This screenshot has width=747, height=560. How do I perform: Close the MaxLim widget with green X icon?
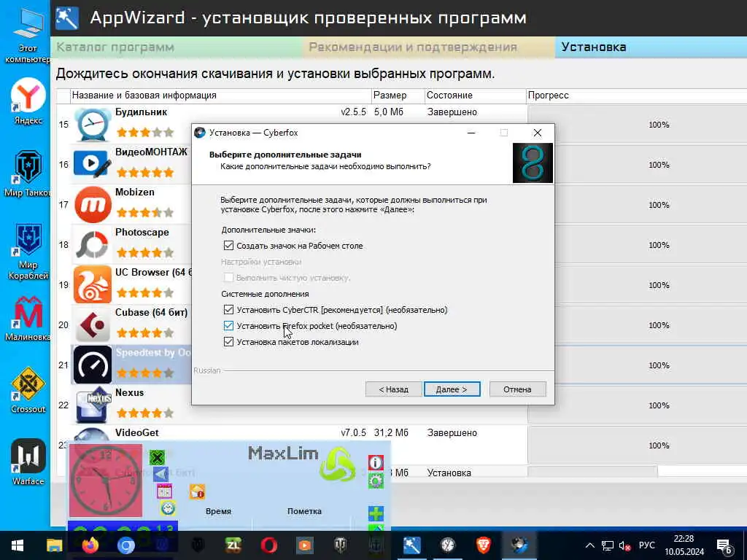point(157,458)
